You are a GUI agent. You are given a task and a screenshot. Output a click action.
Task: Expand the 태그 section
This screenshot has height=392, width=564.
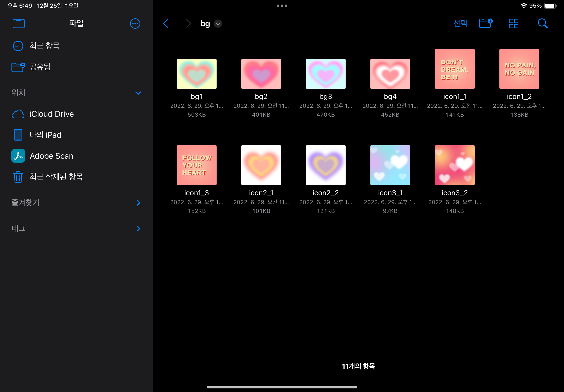pyautogui.click(x=138, y=229)
